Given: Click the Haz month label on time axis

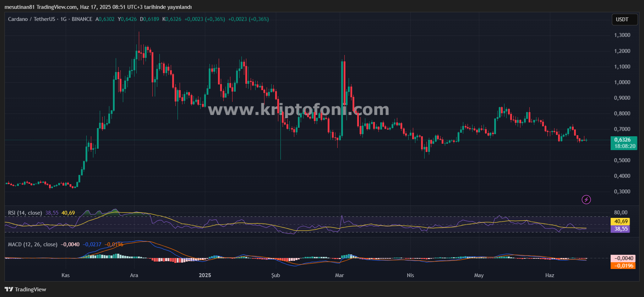Looking at the screenshot, I should (x=550, y=275).
